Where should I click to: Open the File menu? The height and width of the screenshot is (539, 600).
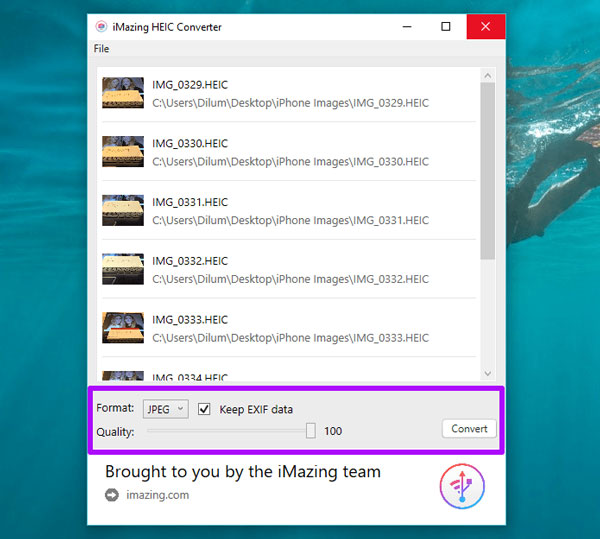tap(101, 49)
